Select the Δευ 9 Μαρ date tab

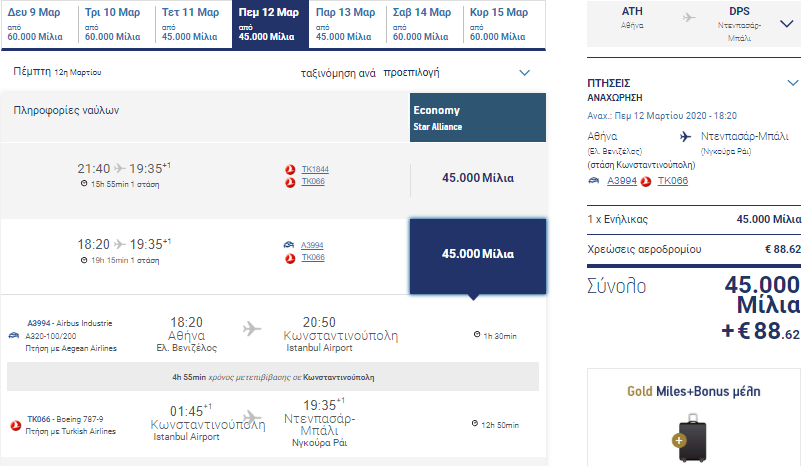[x=38, y=24]
